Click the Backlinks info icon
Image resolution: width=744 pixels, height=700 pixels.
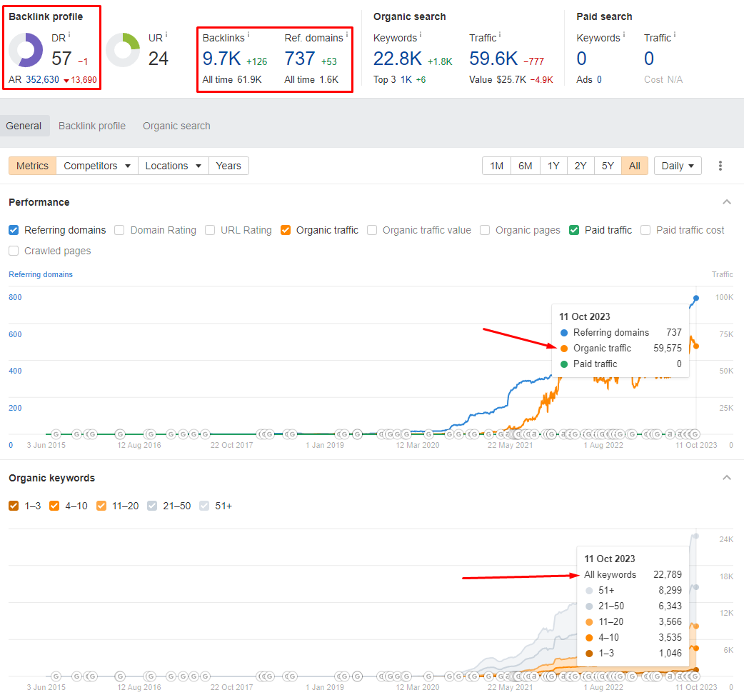point(248,35)
